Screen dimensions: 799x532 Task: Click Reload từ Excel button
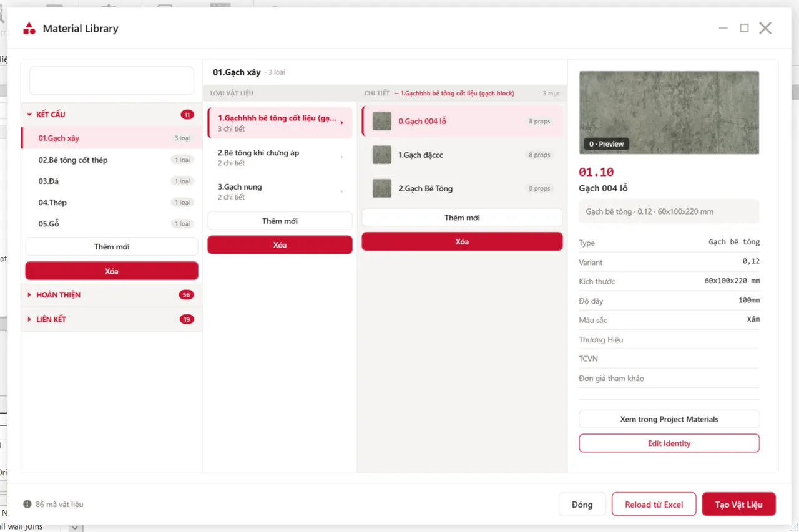654,505
